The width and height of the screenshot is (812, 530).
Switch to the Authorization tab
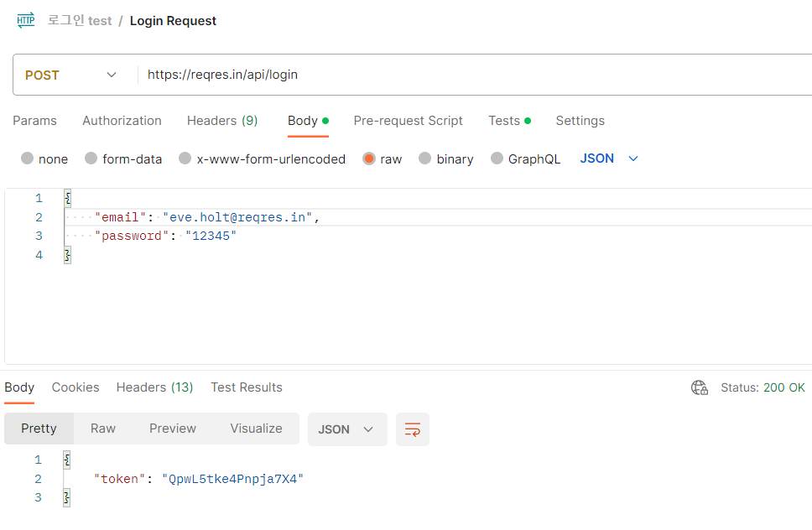click(x=122, y=121)
